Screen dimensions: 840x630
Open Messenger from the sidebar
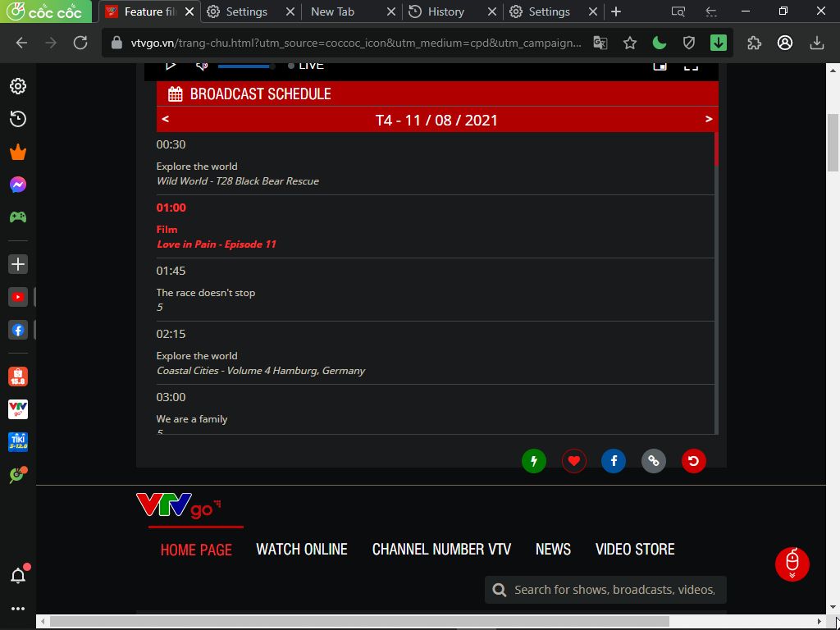pyautogui.click(x=18, y=185)
